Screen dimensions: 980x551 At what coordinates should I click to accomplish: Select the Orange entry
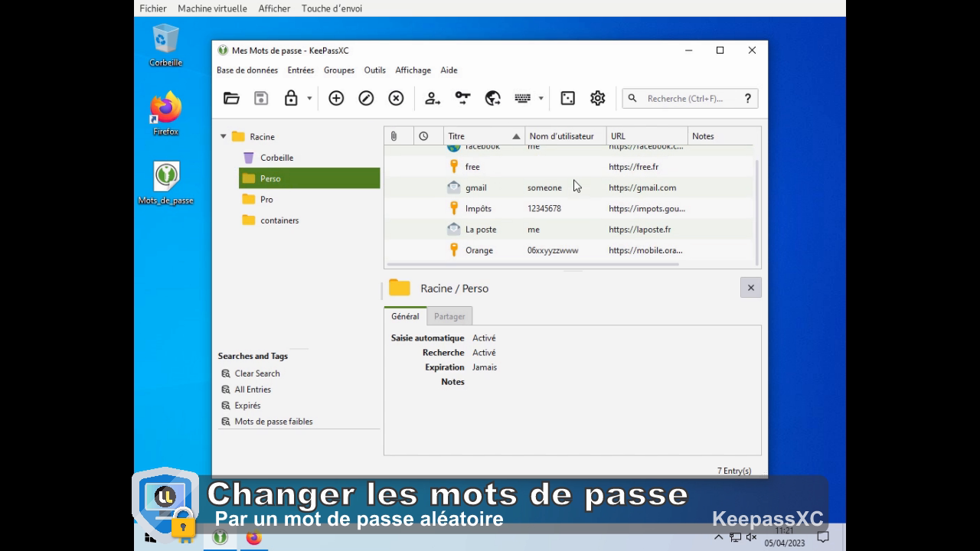(x=569, y=250)
